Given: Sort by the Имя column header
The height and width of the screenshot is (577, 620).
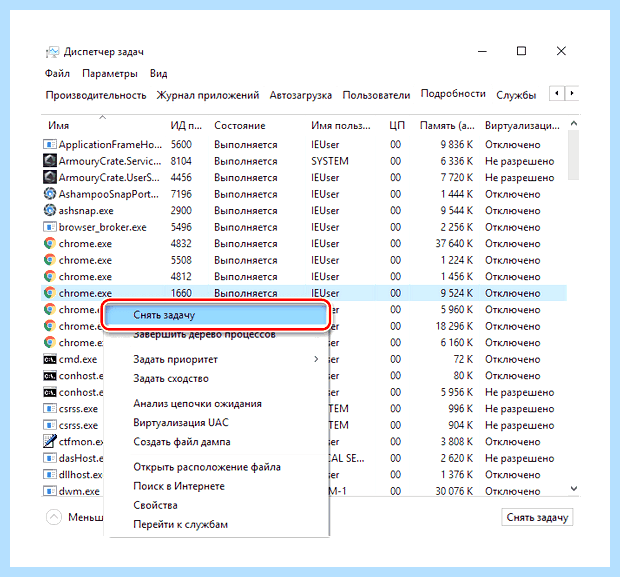Looking at the screenshot, I should (x=59, y=125).
